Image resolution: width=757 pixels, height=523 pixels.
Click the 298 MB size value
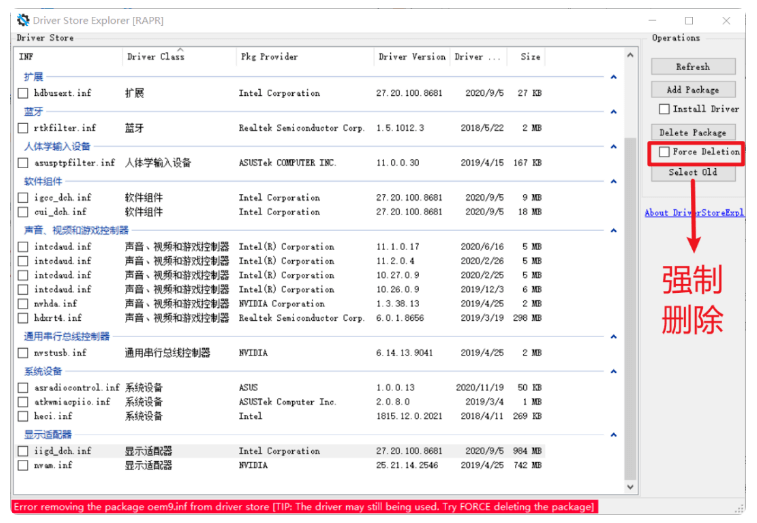pos(527,318)
